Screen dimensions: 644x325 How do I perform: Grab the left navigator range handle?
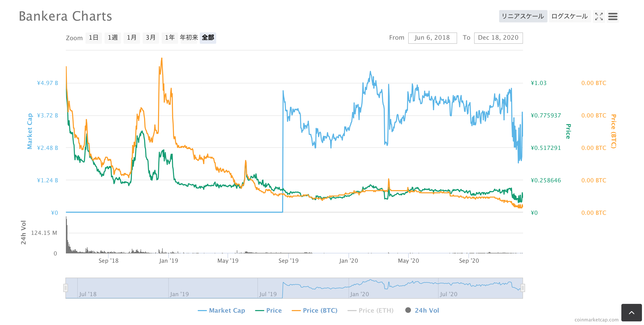[x=66, y=288]
